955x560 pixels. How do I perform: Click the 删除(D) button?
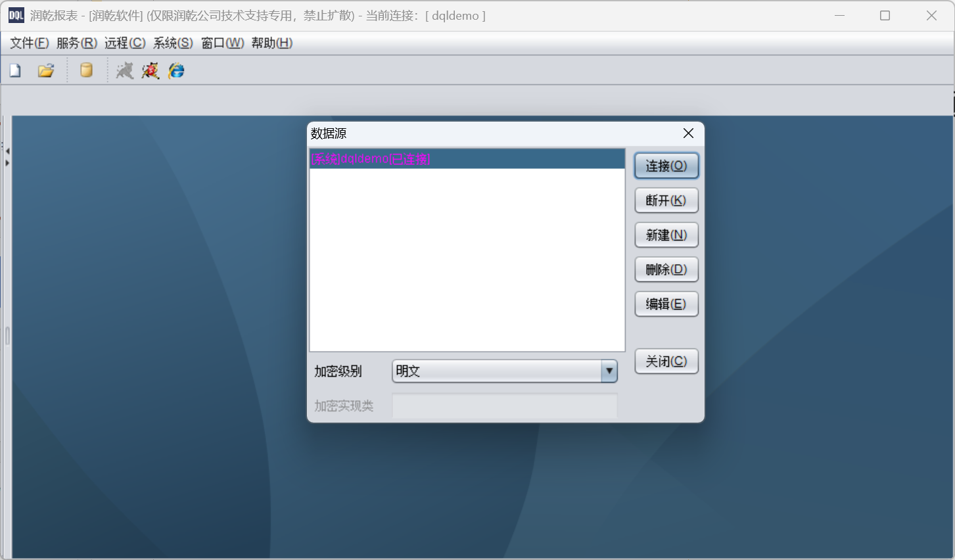point(666,269)
